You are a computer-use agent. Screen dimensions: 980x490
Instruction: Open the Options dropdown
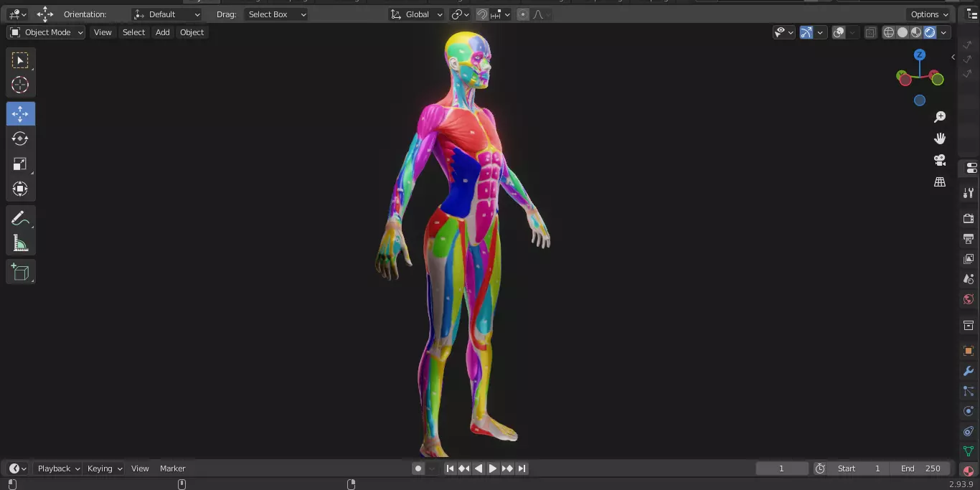(929, 14)
